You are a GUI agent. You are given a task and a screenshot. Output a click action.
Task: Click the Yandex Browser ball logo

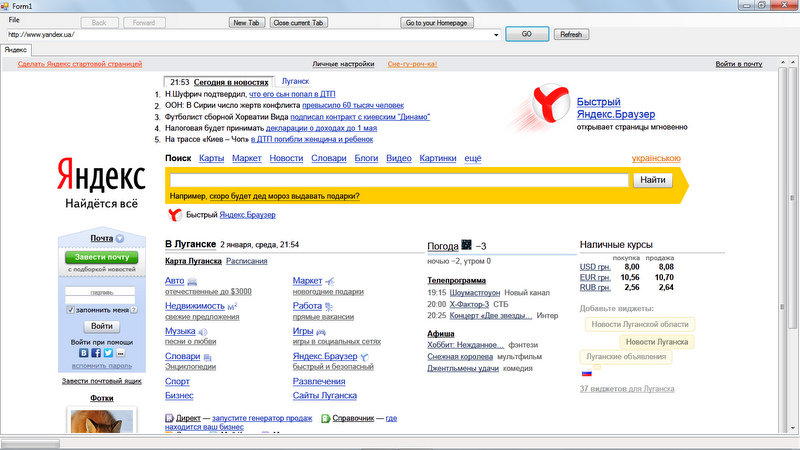pos(551,103)
